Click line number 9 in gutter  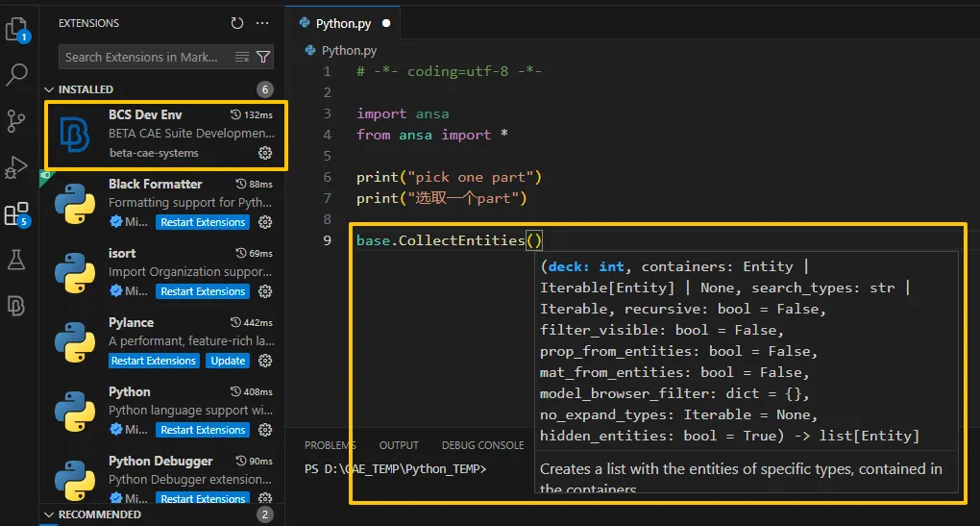click(x=327, y=240)
